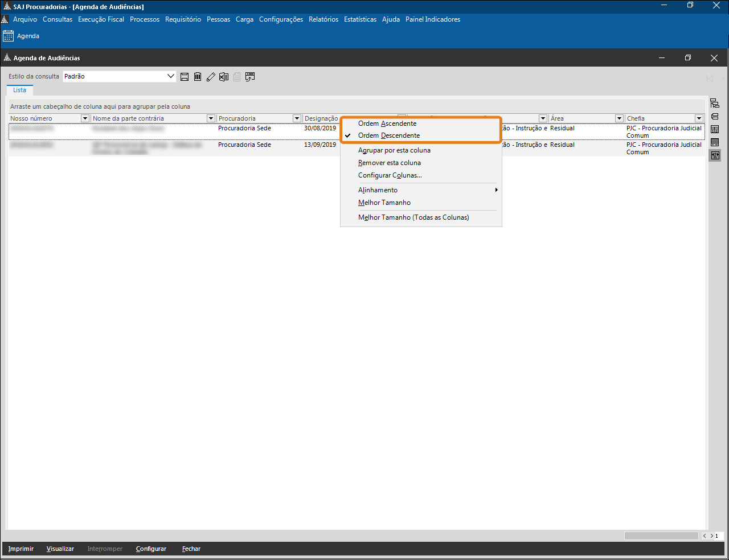Open the Relatórios menu

[x=323, y=19]
